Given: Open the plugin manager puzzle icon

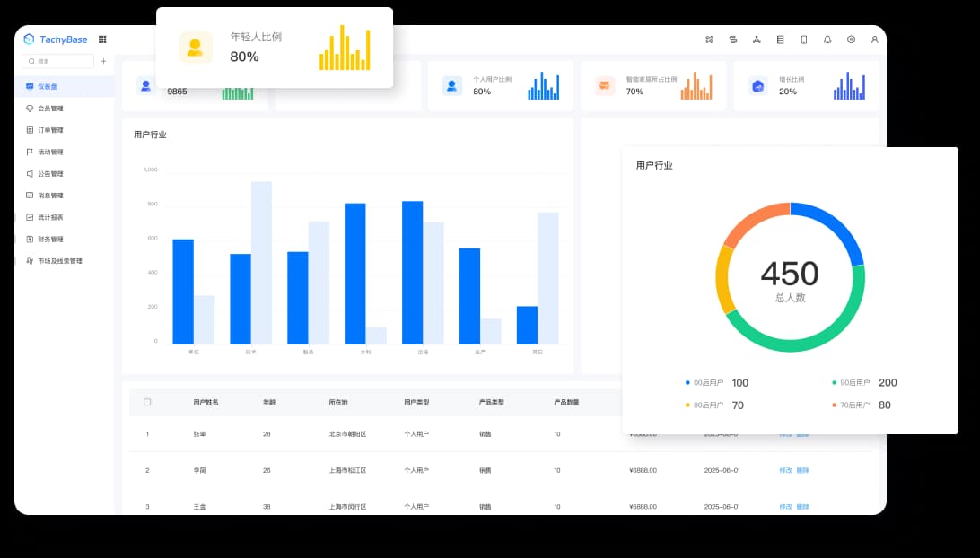Looking at the screenshot, I should click(x=709, y=39).
